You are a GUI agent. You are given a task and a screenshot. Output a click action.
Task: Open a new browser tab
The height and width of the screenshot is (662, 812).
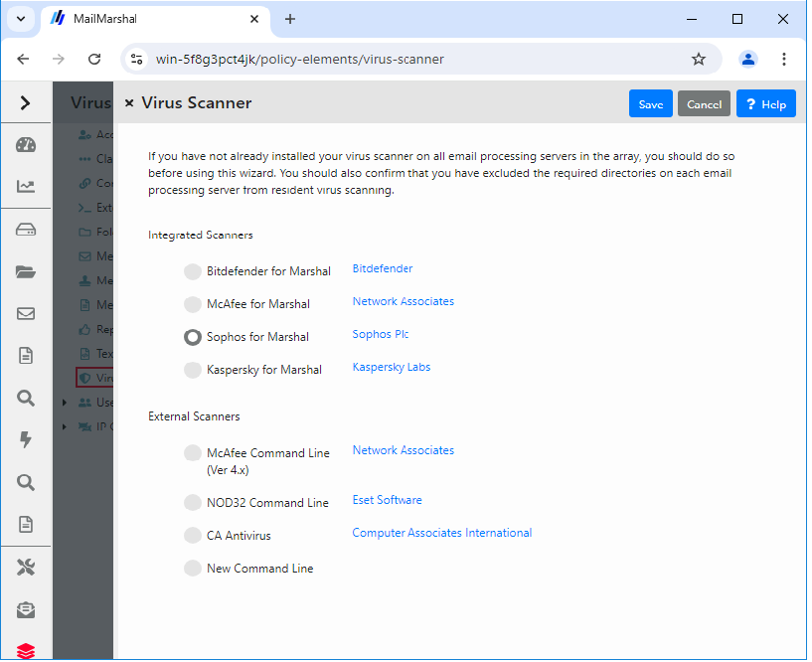click(x=290, y=19)
